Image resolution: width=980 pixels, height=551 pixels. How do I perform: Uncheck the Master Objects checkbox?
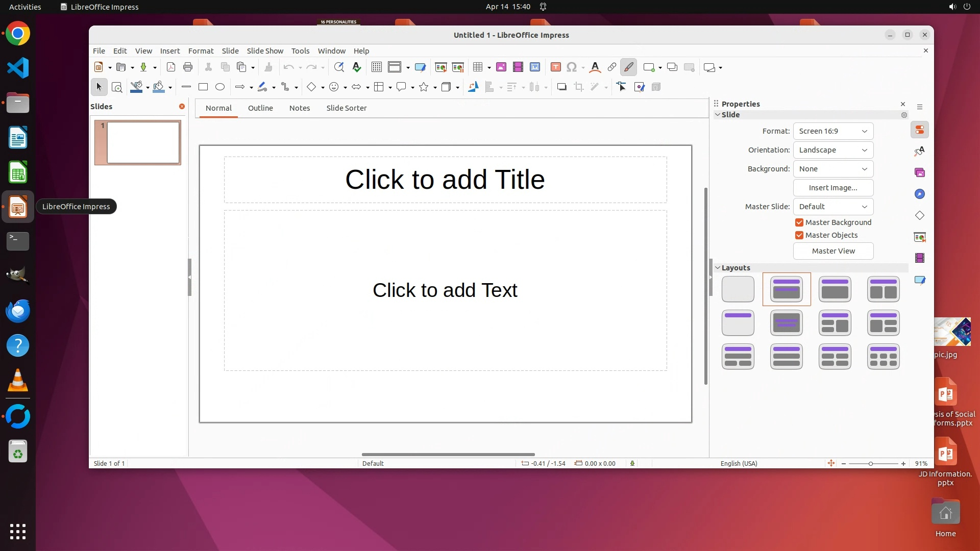coord(799,235)
